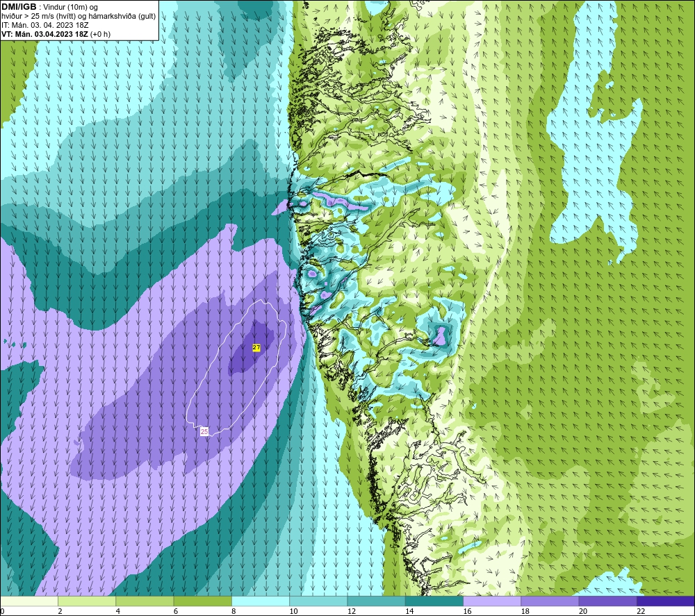This screenshot has width=695, height=616.
Task: Select the above 22 m/s dark indigo legend swatch
Action: 666,601
